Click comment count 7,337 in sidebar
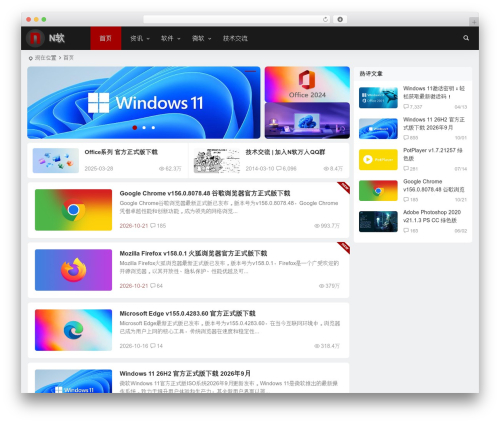 [x=413, y=107]
